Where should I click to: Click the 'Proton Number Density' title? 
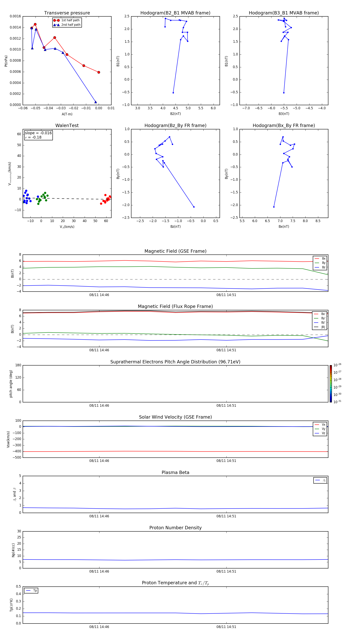175,528
